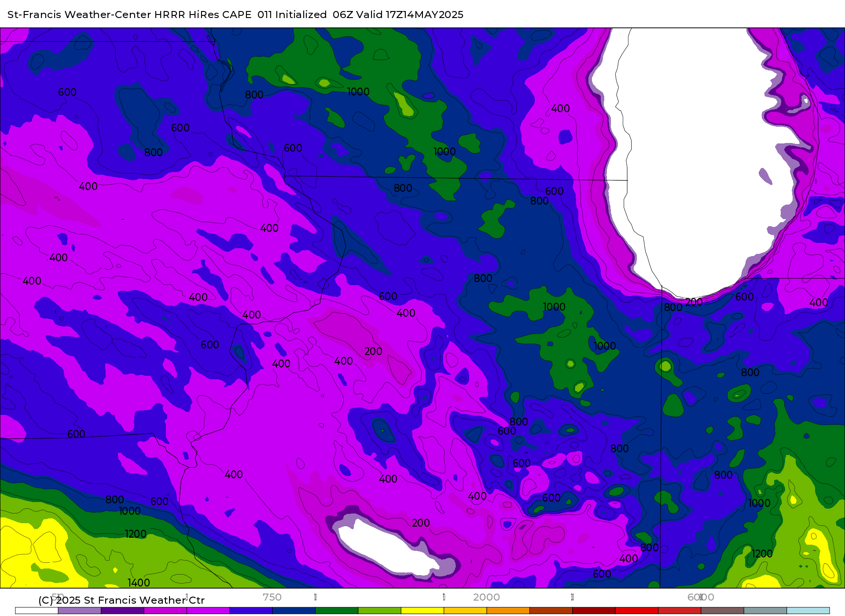The height and width of the screenshot is (616, 845).
Task: Select the 'Initialized 06Z' text in the header
Action: 314,15
